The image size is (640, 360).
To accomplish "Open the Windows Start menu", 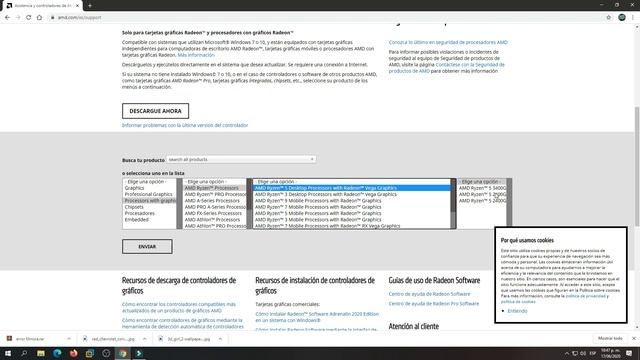I will [8, 353].
